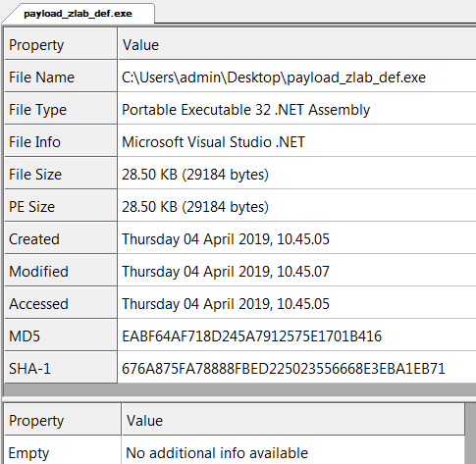Select the Created timestamp value
Image resolution: width=476 pixels, height=464 pixels.
[x=226, y=239]
